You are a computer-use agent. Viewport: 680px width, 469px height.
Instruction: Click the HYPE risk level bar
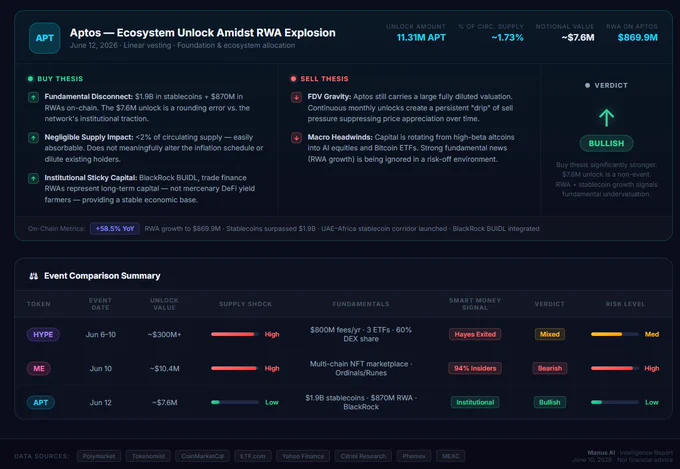tap(615, 335)
